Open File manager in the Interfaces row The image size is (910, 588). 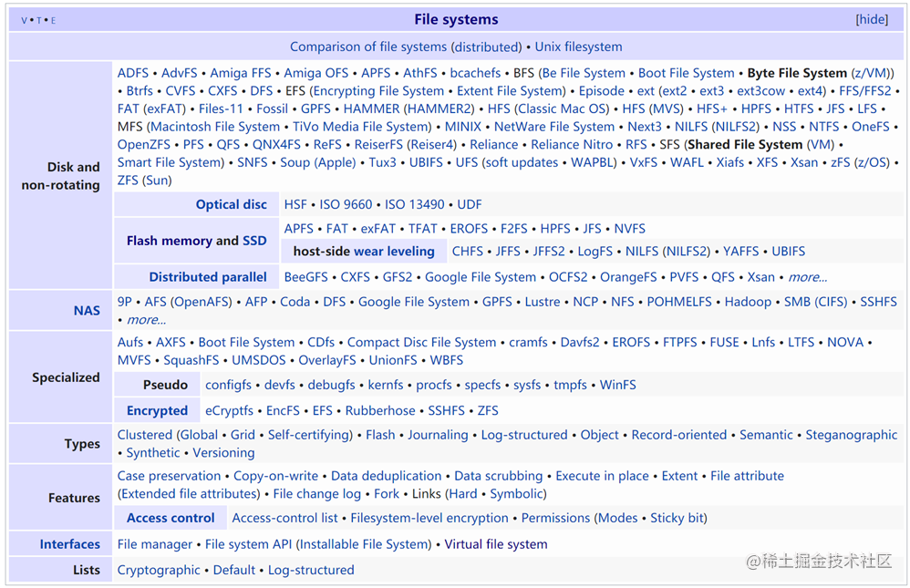click(154, 543)
